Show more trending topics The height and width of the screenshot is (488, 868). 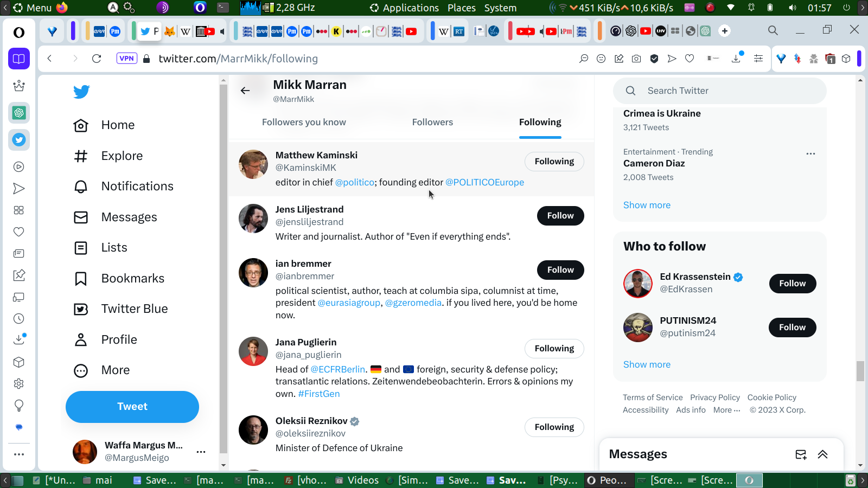647,206
